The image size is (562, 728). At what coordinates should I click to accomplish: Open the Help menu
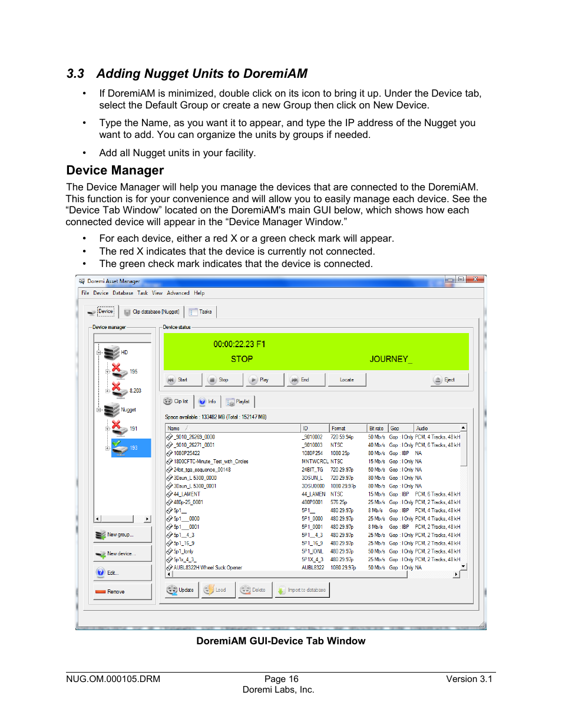[199, 293]
